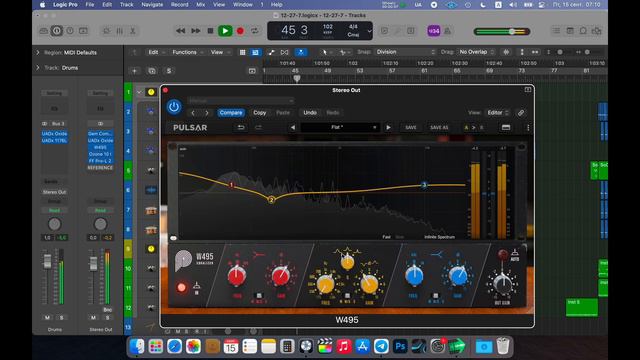Expand the Region: MIDI Defaults disclosure triangle

(x=38, y=53)
